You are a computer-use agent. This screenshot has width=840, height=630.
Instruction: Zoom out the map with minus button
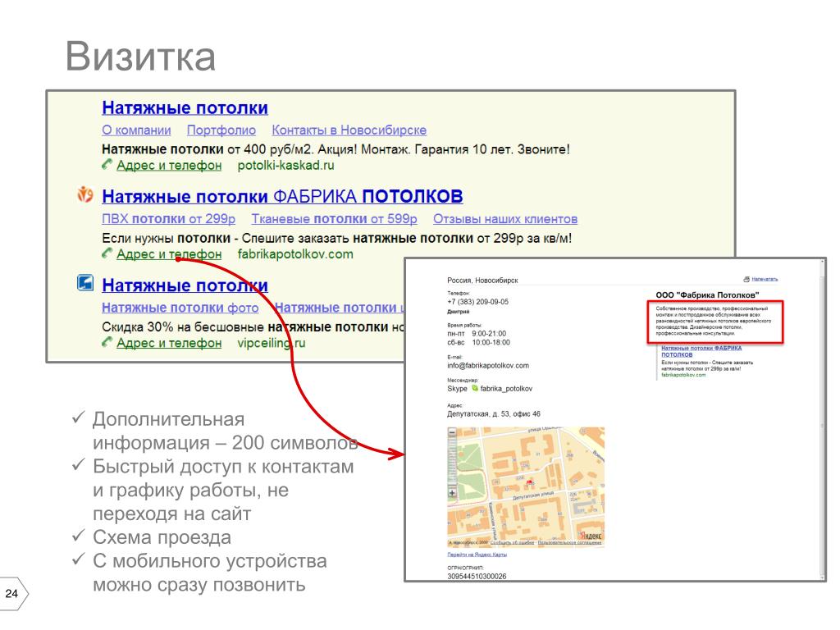pyautogui.click(x=452, y=431)
